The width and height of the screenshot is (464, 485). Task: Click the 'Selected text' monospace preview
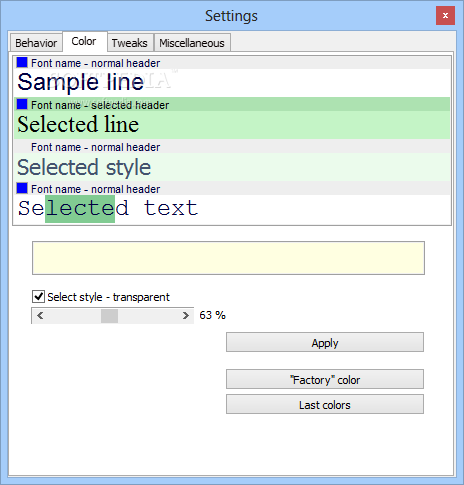click(108, 208)
